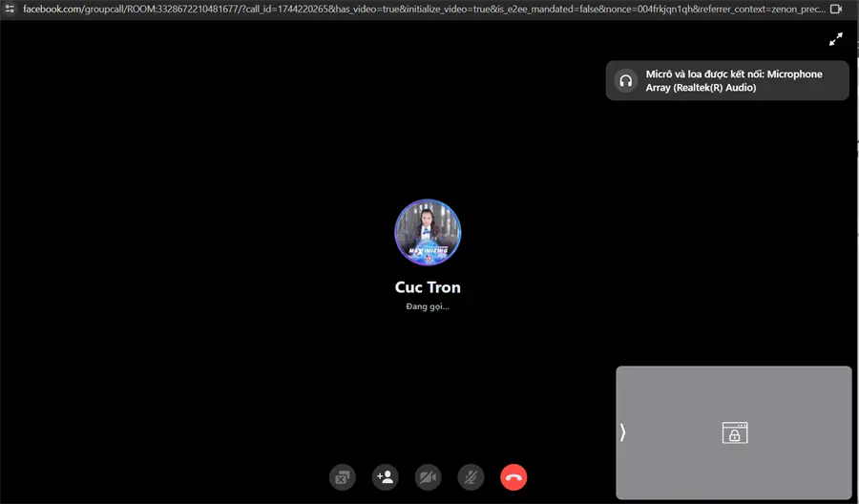Toggle the screen sharing button
The width and height of the screenshot is (859, 504).
(x=343, y=477)
